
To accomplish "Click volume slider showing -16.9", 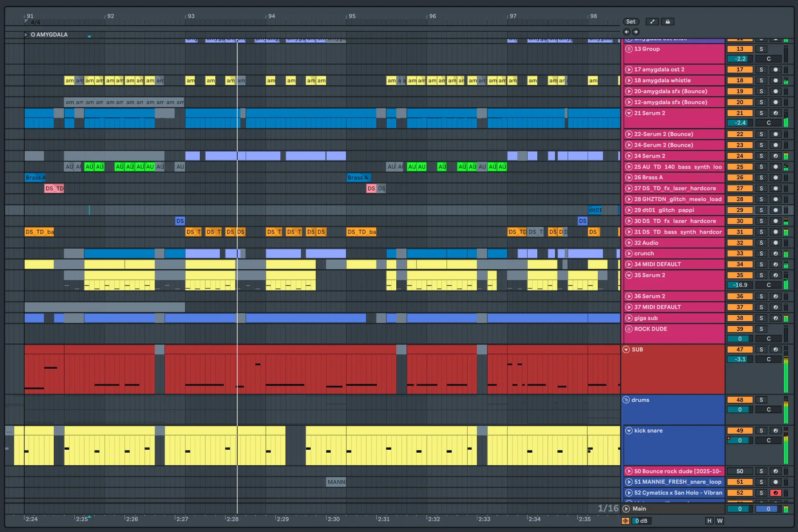I will [x=740, y=285].
